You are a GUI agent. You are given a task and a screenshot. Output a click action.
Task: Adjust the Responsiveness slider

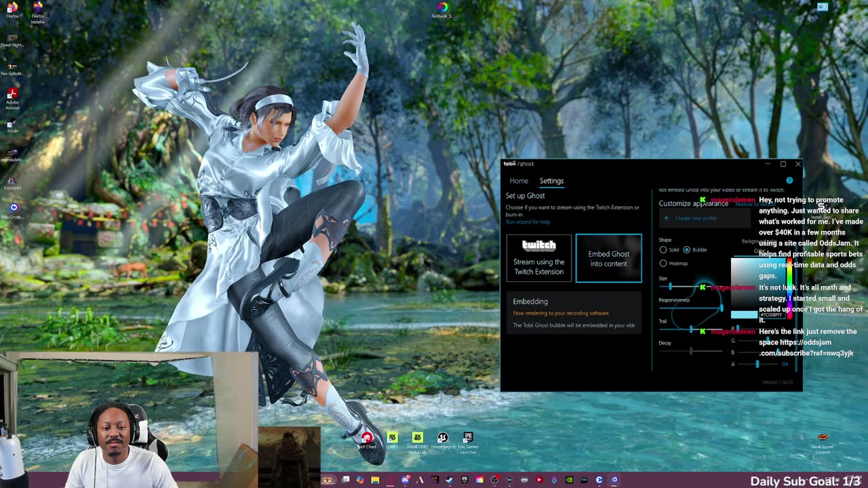(690, 308)
